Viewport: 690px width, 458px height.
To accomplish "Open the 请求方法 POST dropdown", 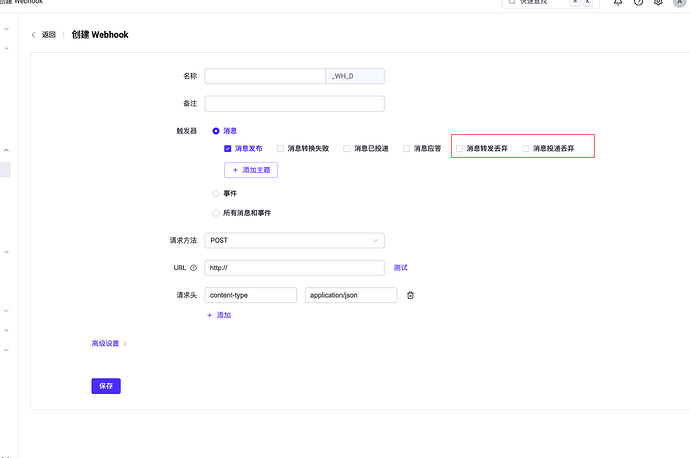I will click(x=294, y=241).
